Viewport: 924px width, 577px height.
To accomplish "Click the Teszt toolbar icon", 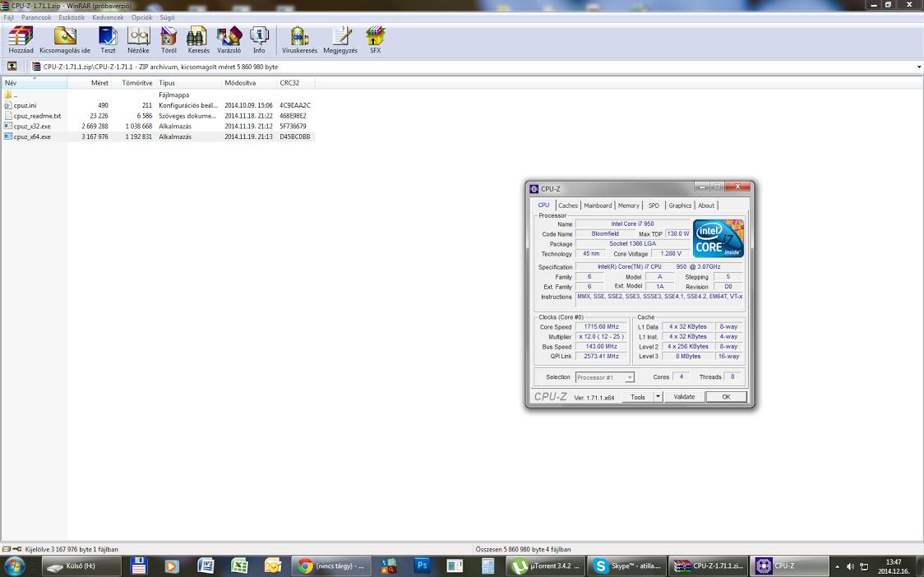I will [108, 39].
